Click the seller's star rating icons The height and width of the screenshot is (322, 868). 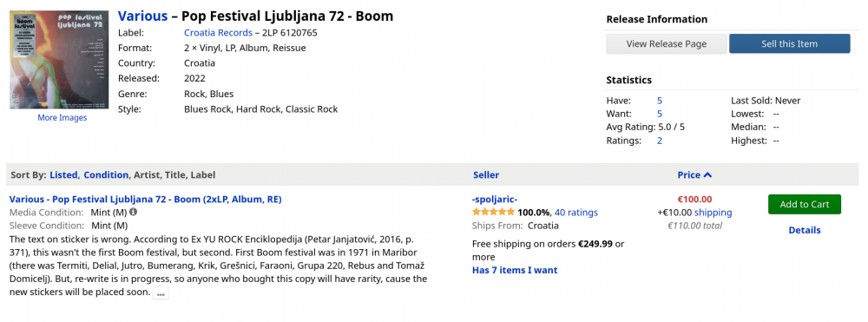[x=493, y=212]
